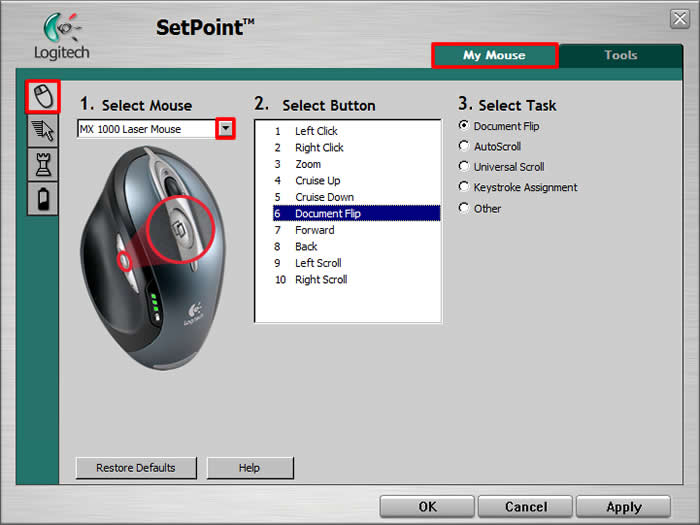
Task: Click the Restore Defaults button
Action: [136, 468]
